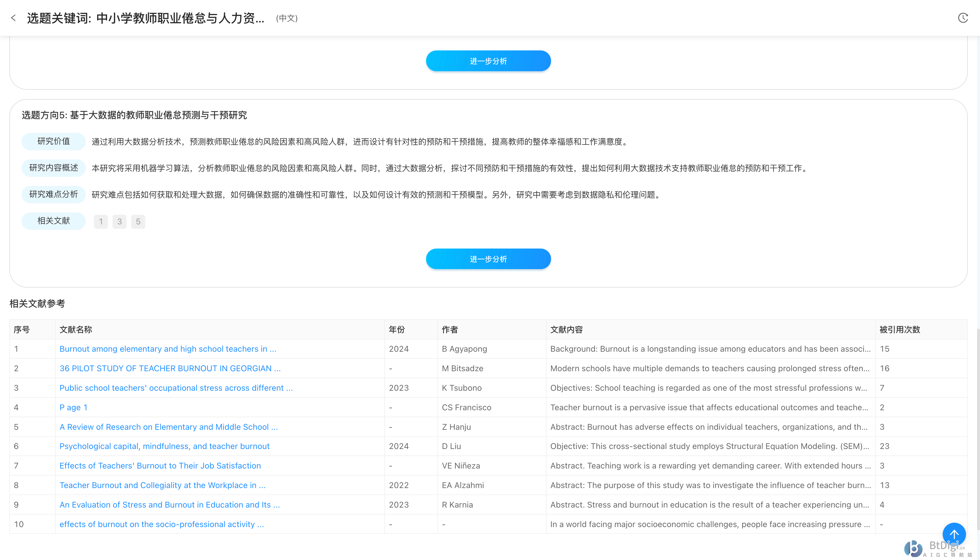Open reference chip 1 next to 相关文献

point(100,221)
